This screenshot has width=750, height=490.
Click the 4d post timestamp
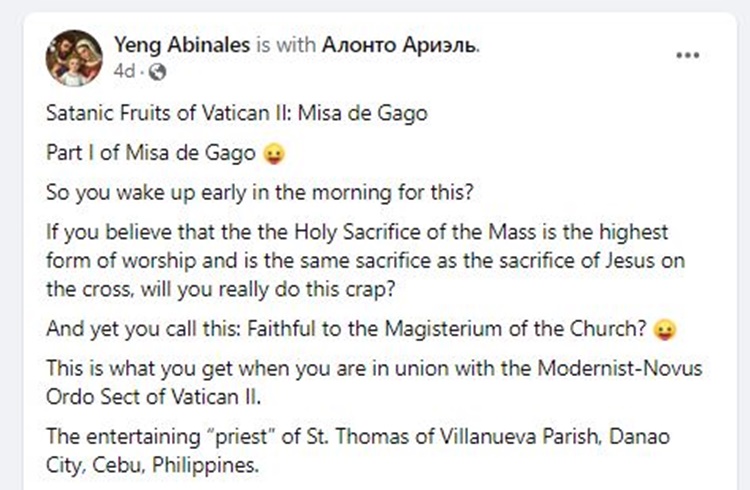coord(124,72)
